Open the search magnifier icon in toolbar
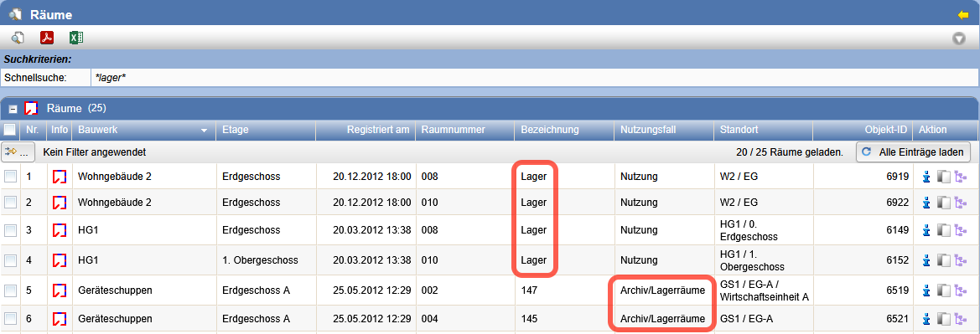Viewport: 980px width, 334px height. click(18, 38)
